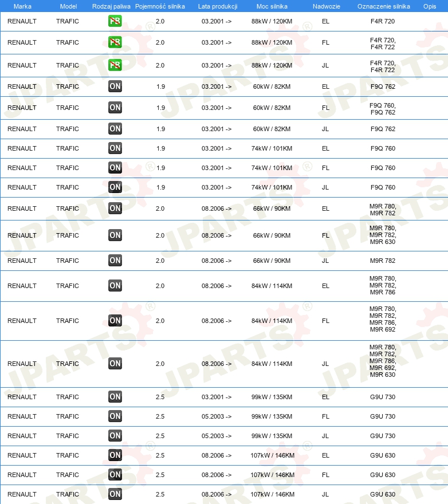This screenshot has height=504, width=448.
Task: Click the diesel ON icon in the 84kW JL row
Action: point(115,364)
